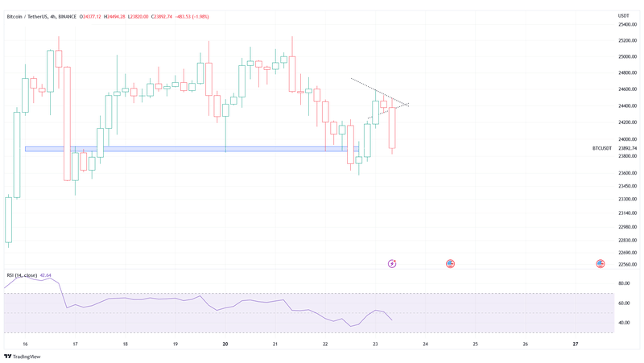Click the RSI 80.00 axis label
The width and height of the screenshot is (644, 363).
(625, 283)
